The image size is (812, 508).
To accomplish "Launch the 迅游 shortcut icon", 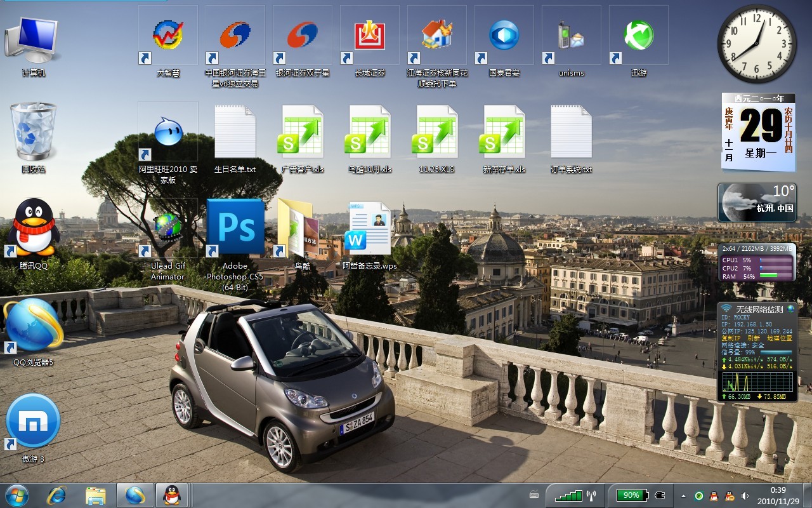I will click(x=638, y=36).
